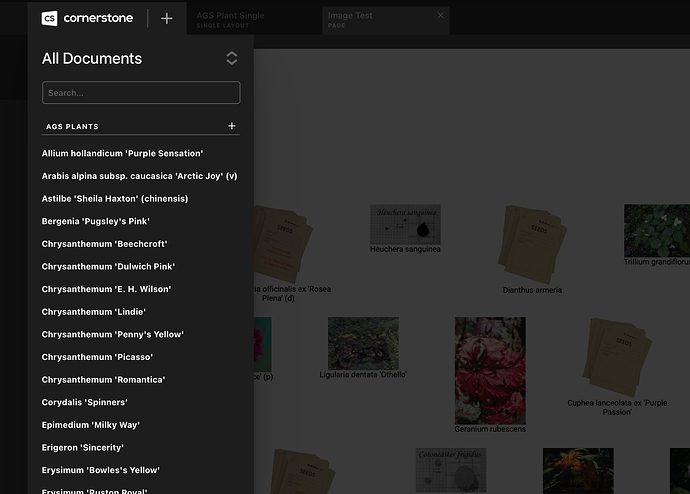This screenshot has width=690, height=494.
Task: Open Bergenia 'Pugsley's Pink'
Action: pyautogui.click(x=95, y=221)
